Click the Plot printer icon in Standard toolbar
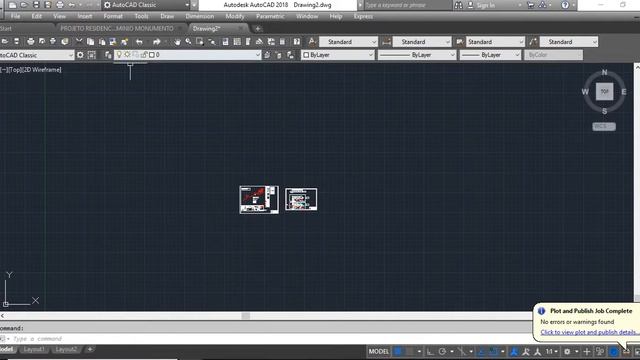The width and height of the screenshot is (640, 360). (x=31, y=42)
